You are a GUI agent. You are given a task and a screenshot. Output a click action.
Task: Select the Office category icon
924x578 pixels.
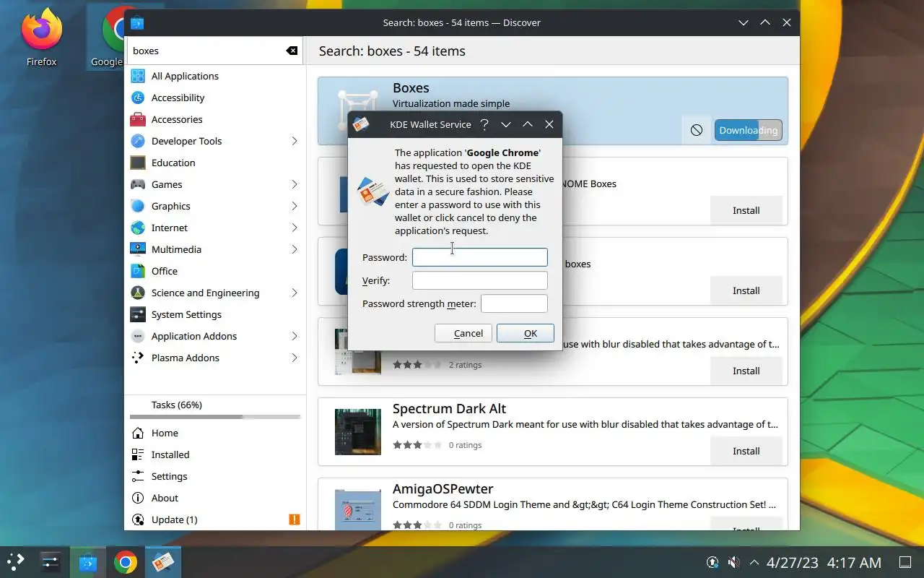tap(138, 271)
